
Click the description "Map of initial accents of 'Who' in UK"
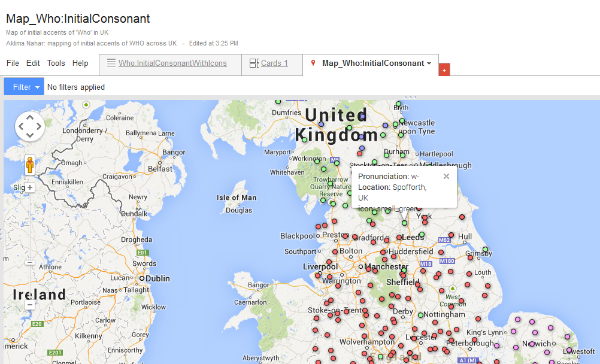[x=57, y=32]
